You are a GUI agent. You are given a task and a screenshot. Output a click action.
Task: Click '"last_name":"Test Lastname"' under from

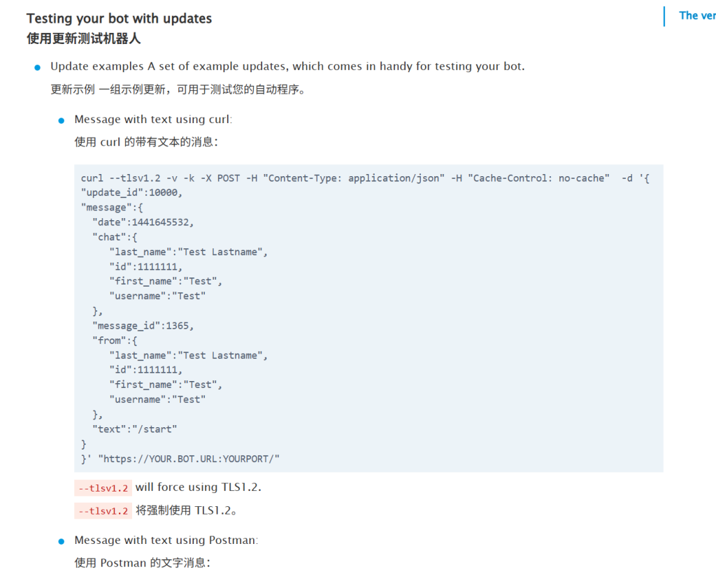[x=188, y=355]
